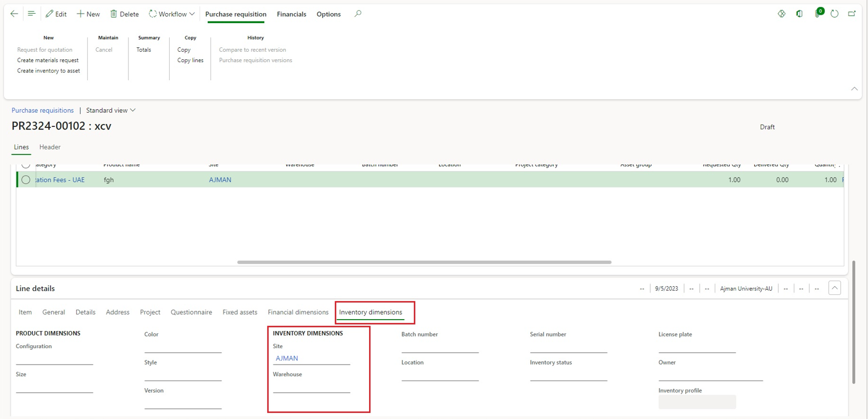This screenshot has height=419, width=868.
Task: Switch to the Header tab
Action: [50, 147]
